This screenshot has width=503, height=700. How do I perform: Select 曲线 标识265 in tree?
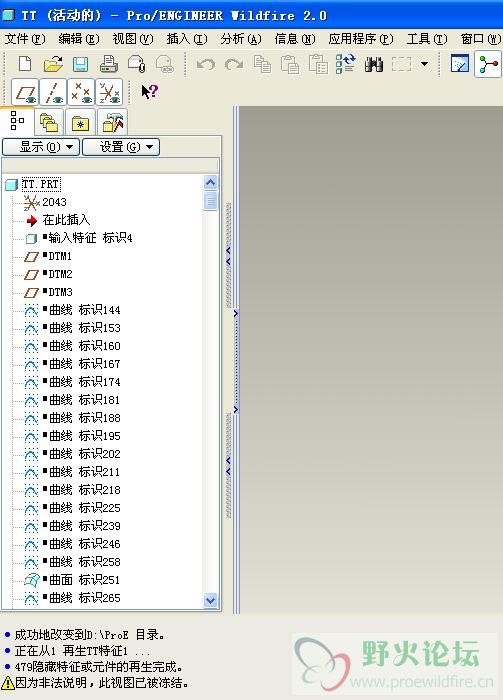point(84,597)
